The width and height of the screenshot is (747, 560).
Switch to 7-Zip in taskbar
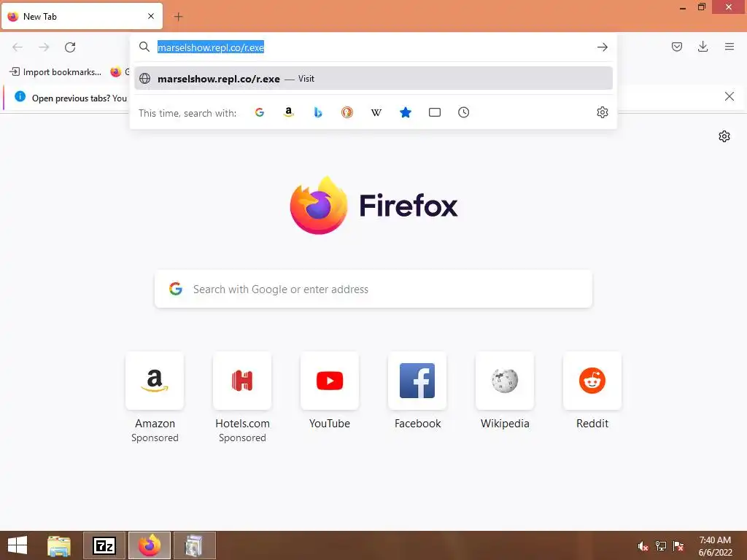click(104, 545)
